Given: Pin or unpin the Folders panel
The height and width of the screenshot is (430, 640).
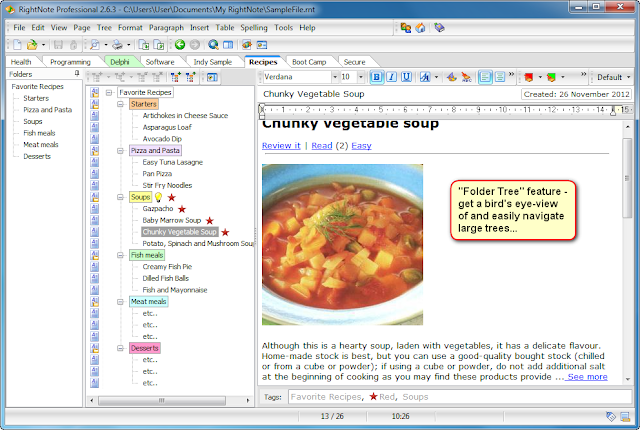Looking at the screenshot, I should pyautogui.click(x=77, y=73).
